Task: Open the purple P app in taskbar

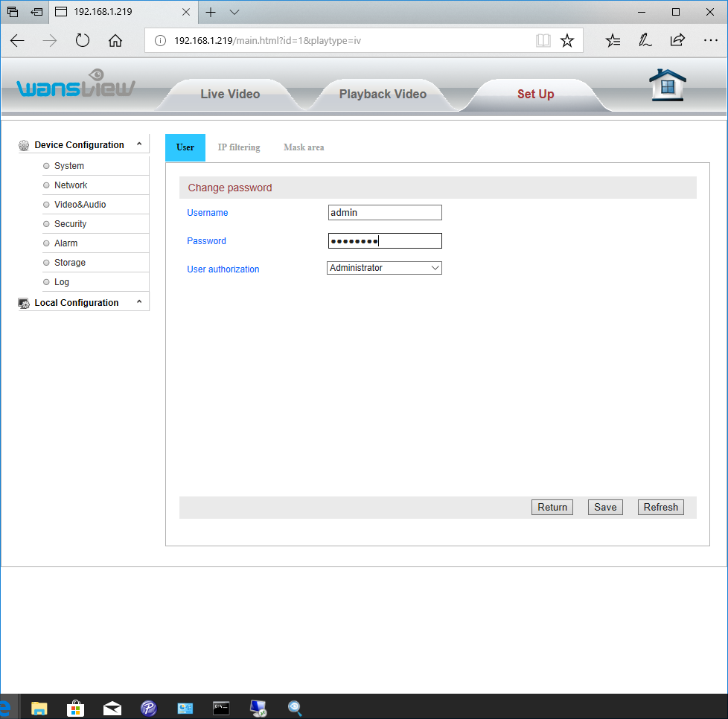Action: 149,709
